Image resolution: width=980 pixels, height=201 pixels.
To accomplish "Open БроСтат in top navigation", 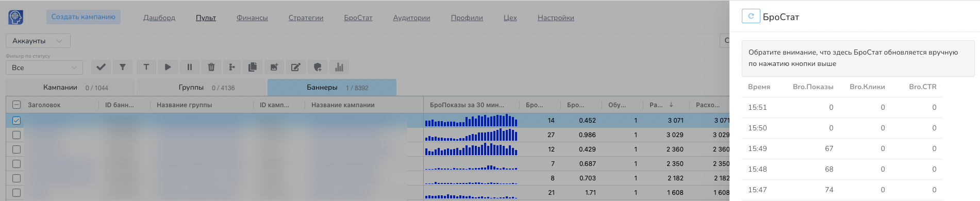I will (358, 18).
